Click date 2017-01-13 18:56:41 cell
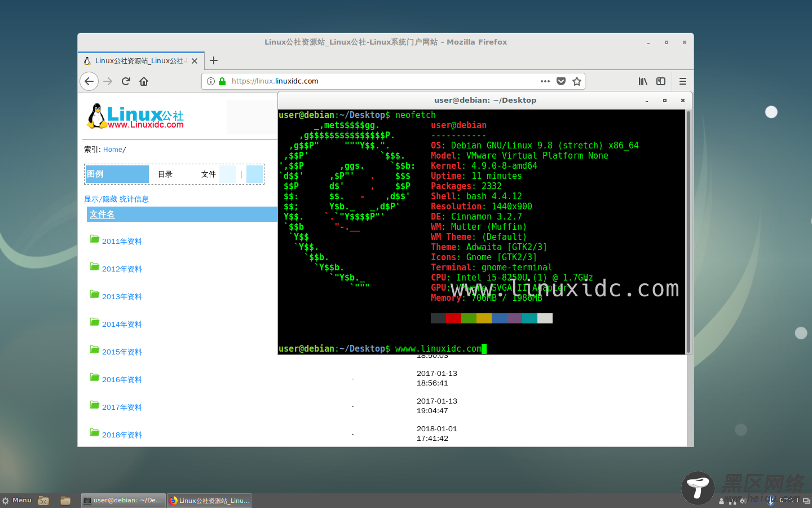 pos(437,378)
